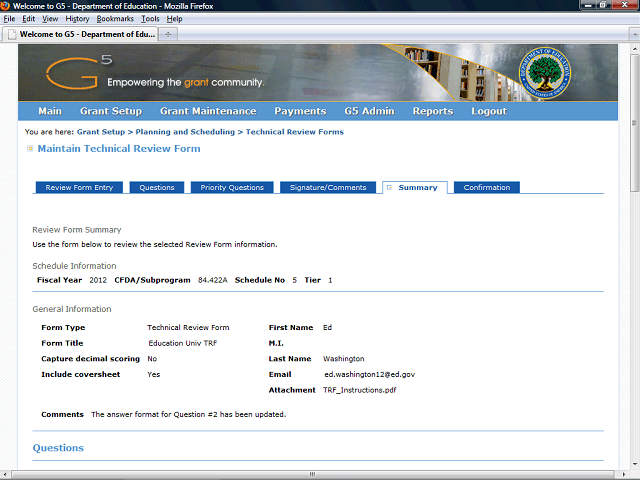Click the horizontal scrollbar thumb
Viewport: 640px width, 480px height.
point(312,474)
